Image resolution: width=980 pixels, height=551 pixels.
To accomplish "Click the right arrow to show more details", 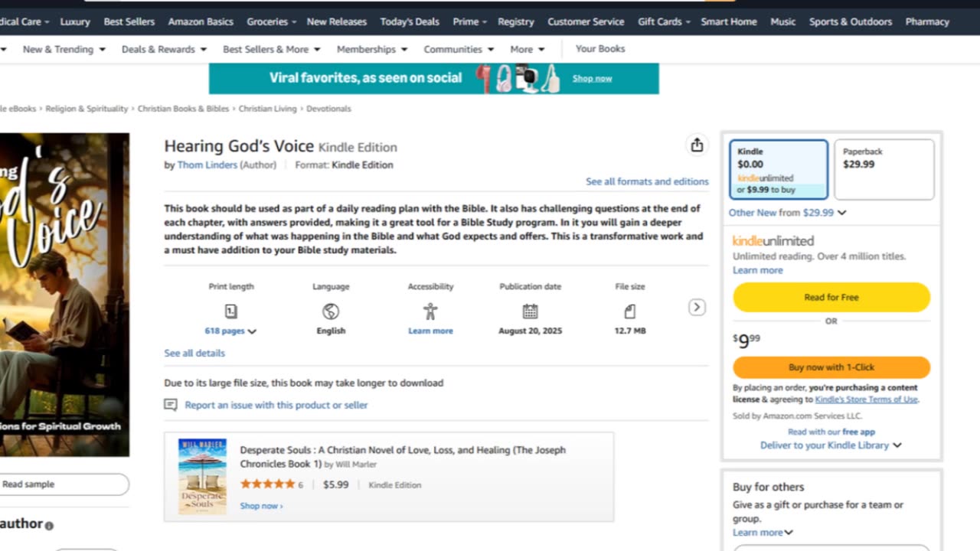I will tap(697, 308).
